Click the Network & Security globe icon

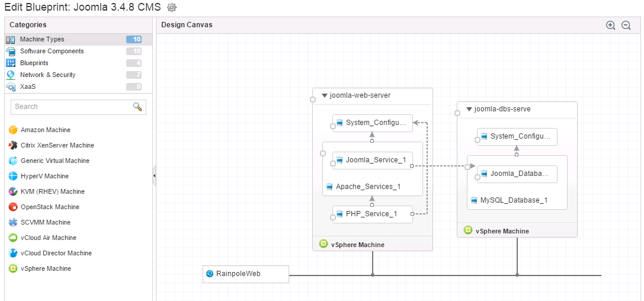(11, 75)
